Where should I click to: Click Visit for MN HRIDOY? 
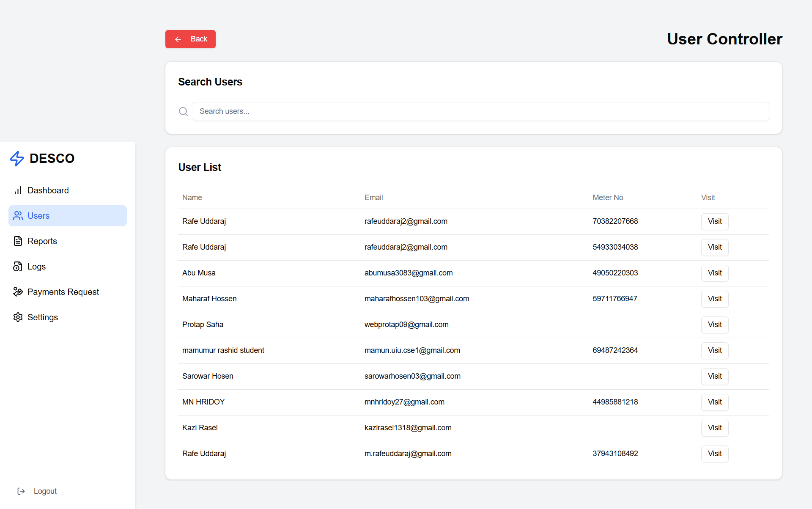point(714,402)
